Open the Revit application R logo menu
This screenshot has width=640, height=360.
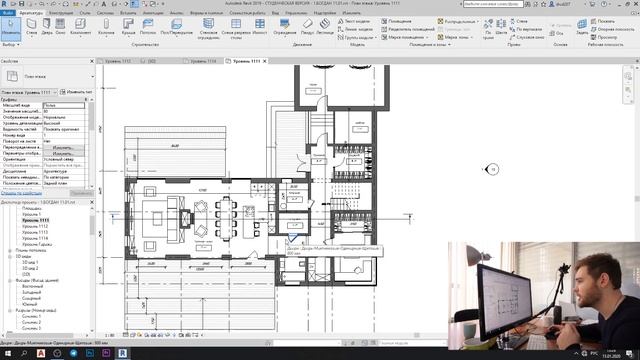[4, 4]
